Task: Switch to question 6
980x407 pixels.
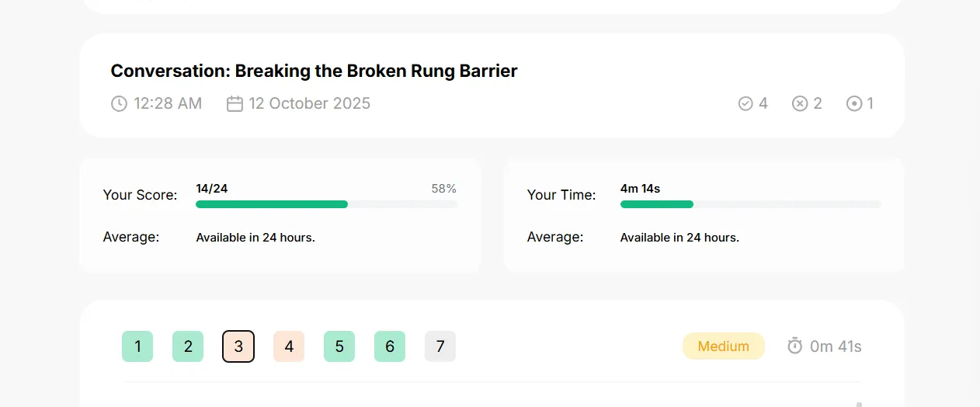Action: (x=390, y=346)
